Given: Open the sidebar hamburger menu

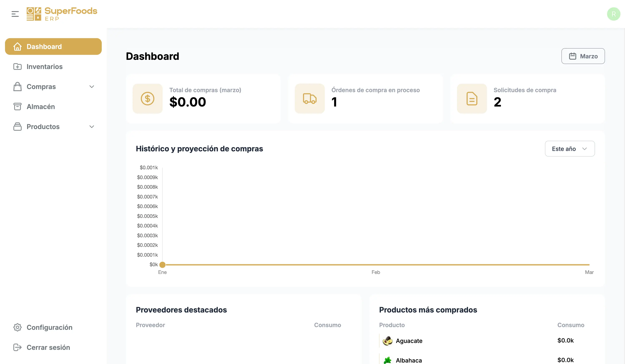Looking at the screenshot, I should pos(15,14).
